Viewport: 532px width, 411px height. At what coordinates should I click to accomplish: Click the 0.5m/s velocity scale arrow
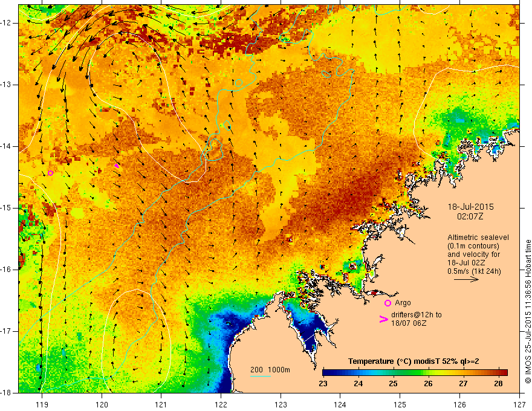pos(466,280)
